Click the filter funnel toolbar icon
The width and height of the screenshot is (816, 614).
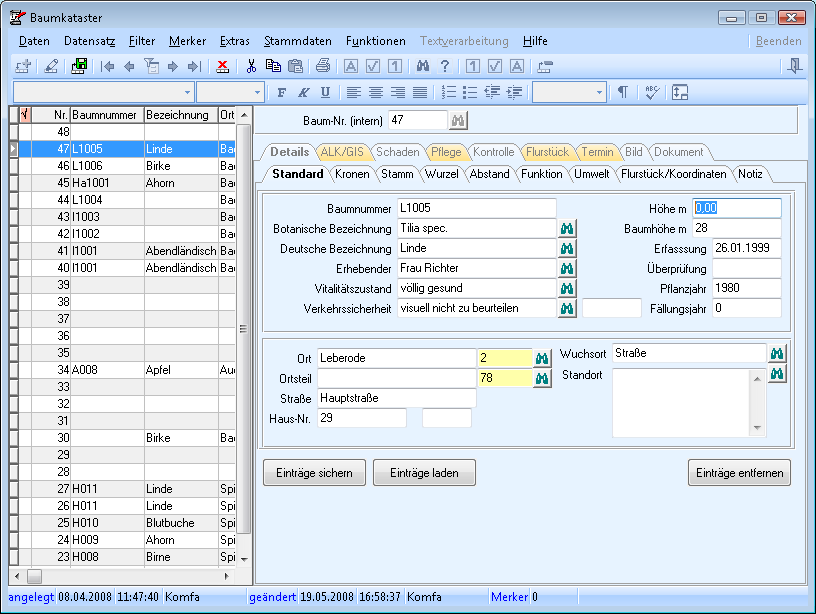tap(151, 66)
